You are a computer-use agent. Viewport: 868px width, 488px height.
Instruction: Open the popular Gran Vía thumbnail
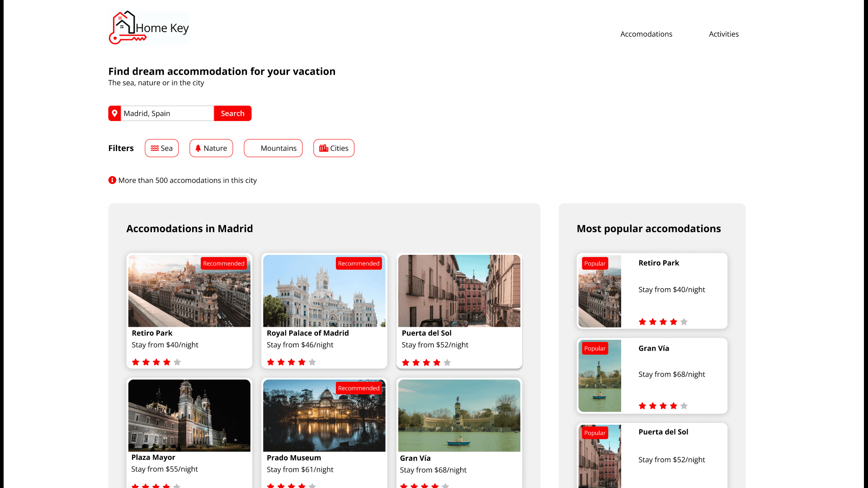600,376
